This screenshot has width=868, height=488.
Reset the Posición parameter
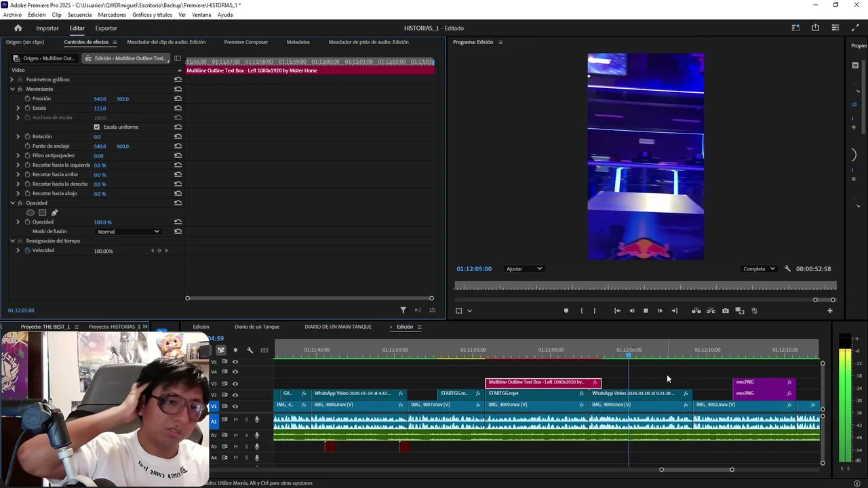click(178, 98)
